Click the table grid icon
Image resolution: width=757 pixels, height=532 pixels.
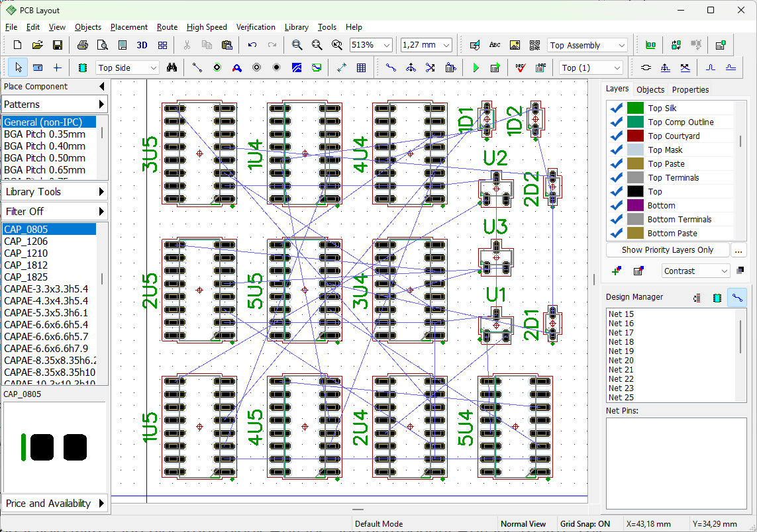point(361,67)
